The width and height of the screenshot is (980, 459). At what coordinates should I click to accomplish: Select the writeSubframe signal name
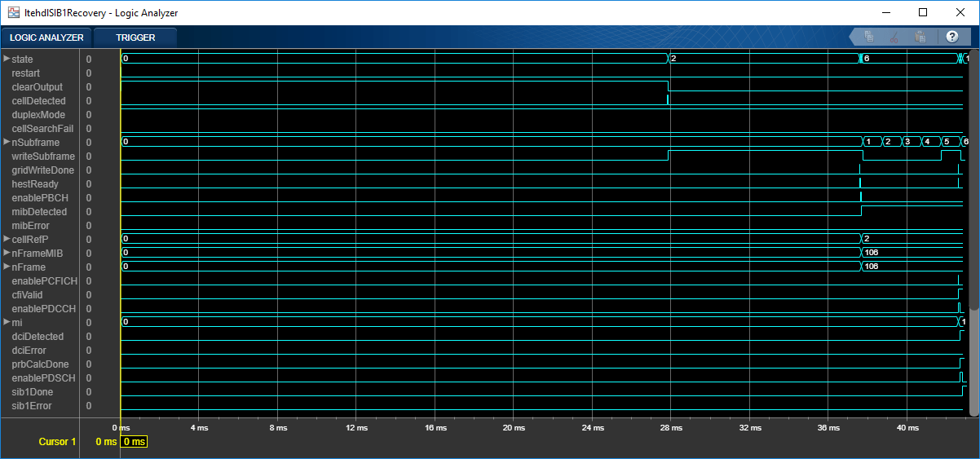pos(43,157)
